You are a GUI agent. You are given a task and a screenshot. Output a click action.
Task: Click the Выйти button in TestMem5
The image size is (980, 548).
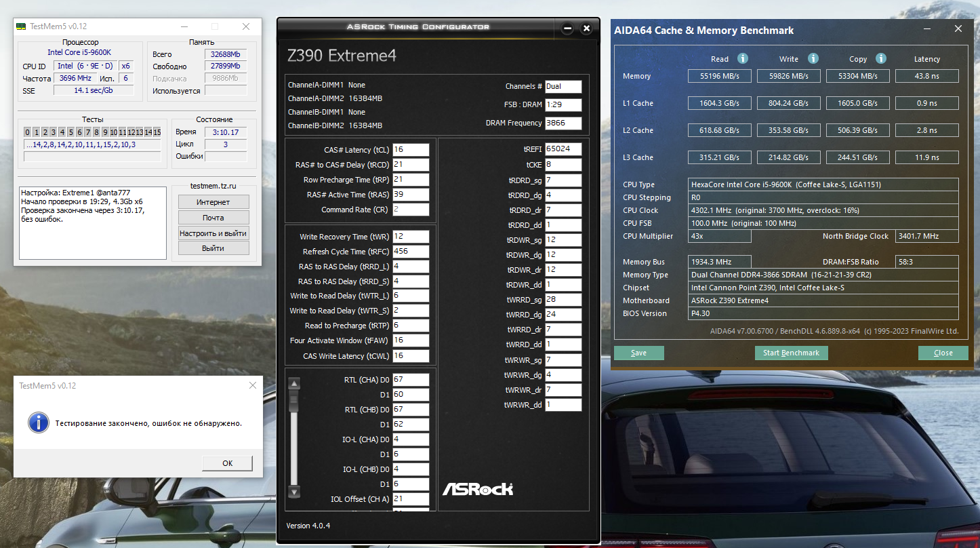[x=213, y=248]
